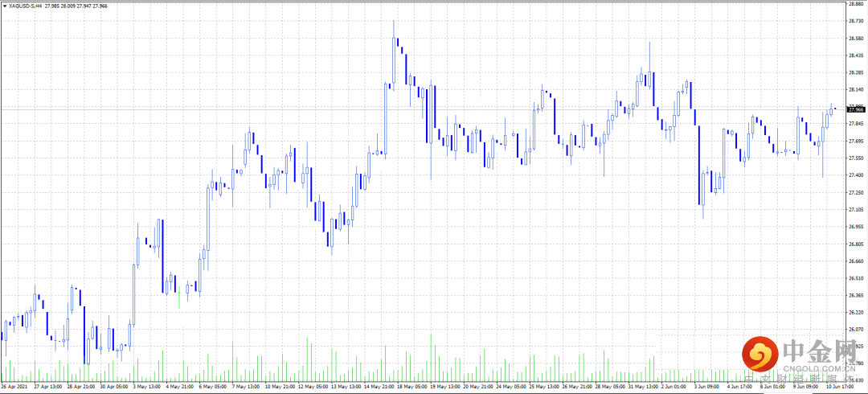868x394 pixels.
Task: Click the 28 Apr 21:00 time label
Action: pos(81,385)
